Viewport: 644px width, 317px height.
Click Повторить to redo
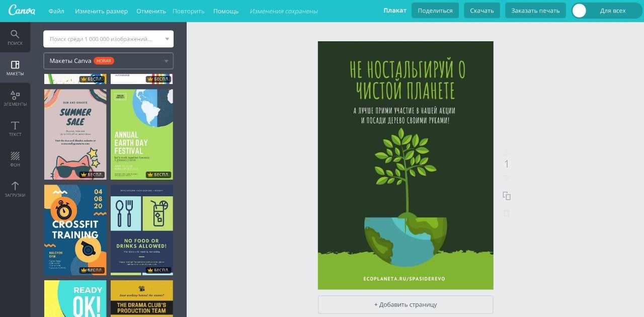tap(189, 11)
